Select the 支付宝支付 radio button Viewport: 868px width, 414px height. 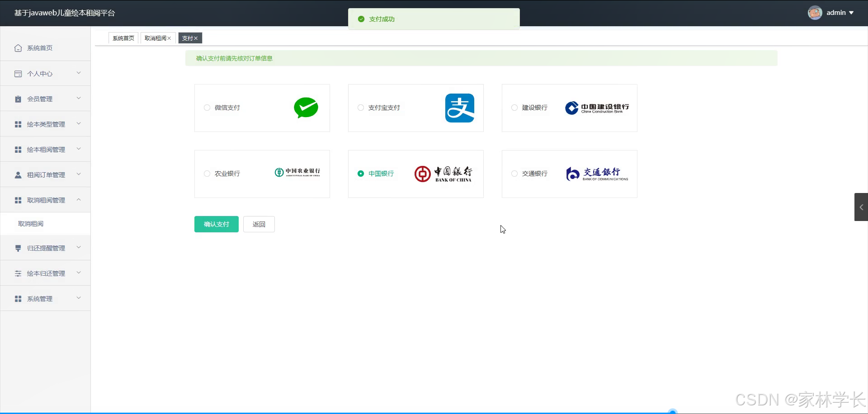tap(361, 108)
